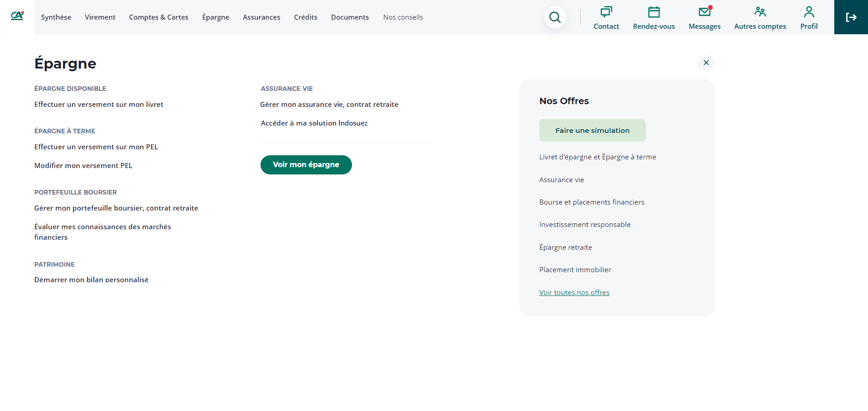
Task: Switch accounts via Autres comptes icon
Action: (760, 12)
